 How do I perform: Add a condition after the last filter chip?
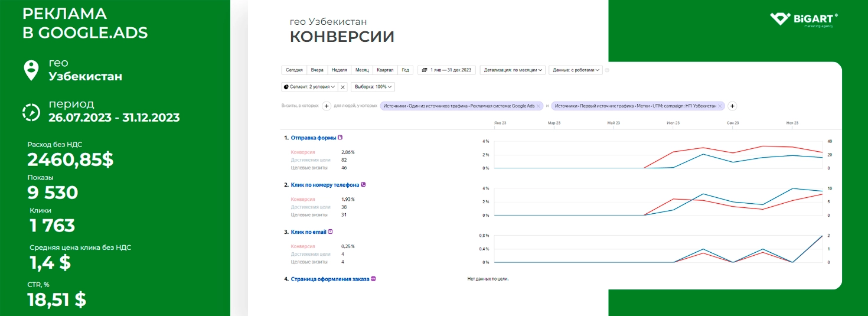pyautogui.click(x=732, y=106)
